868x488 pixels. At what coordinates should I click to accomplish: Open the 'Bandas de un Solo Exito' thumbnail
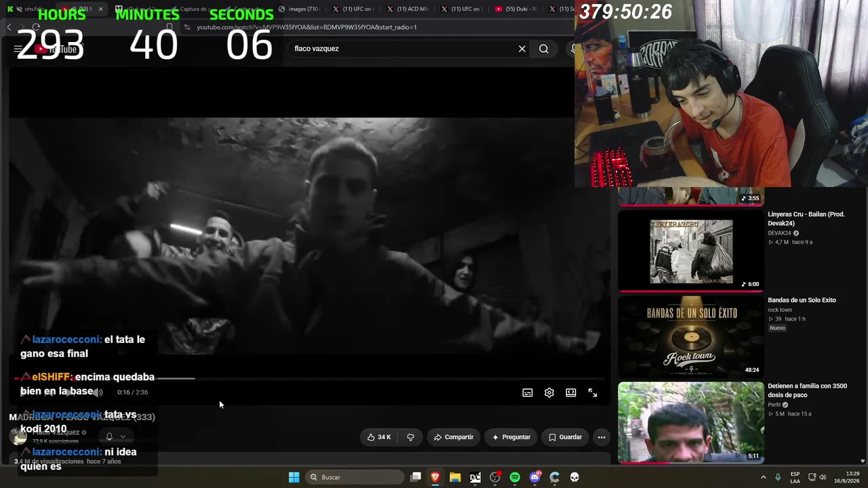pos(691,336)
